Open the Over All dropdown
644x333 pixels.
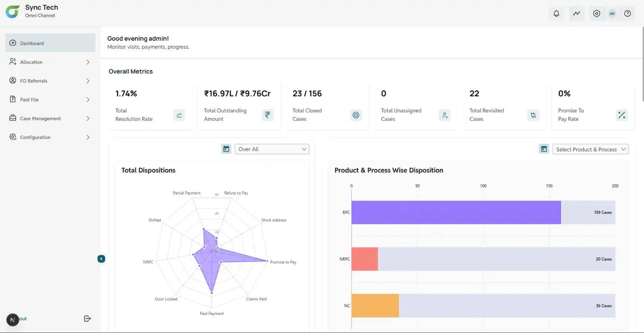tap(272, 149)
